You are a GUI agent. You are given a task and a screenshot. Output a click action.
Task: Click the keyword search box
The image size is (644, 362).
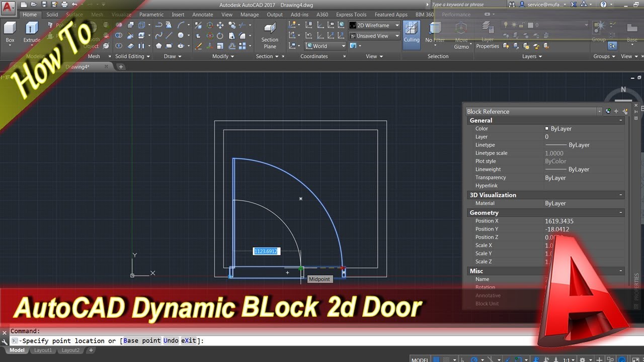pos(468,5)
